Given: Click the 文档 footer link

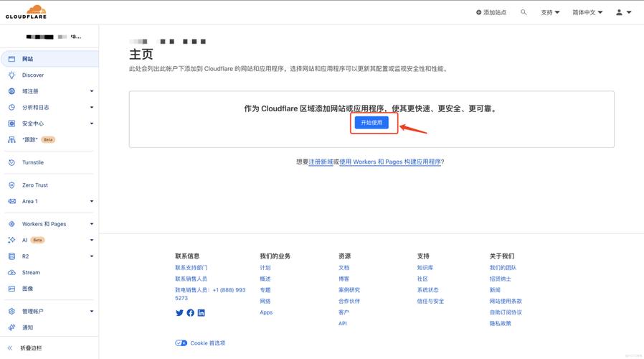Looking at the screenshot, I should [x=344, y=267].
